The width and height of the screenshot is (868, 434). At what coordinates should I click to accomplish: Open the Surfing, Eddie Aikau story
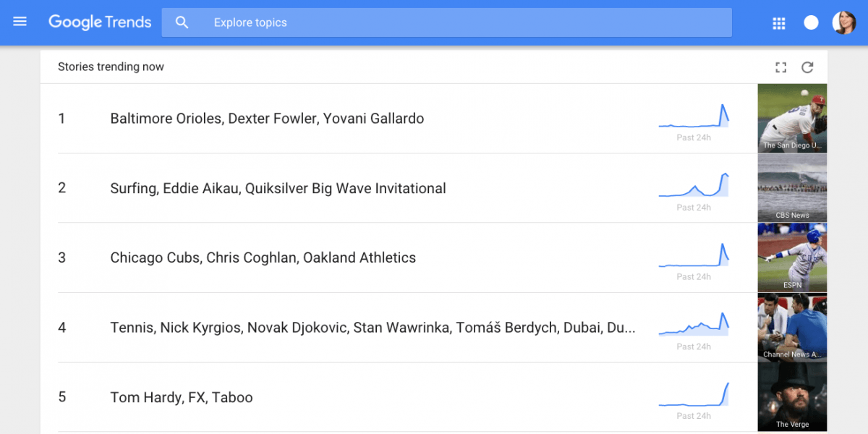pos(278,188)
